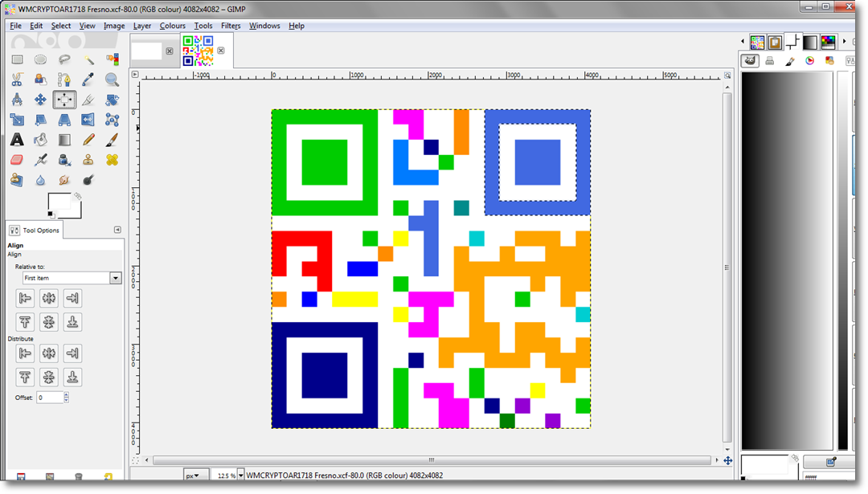Select the Zoom magnifier tool
868x494 pixels.
pos(113,80)
